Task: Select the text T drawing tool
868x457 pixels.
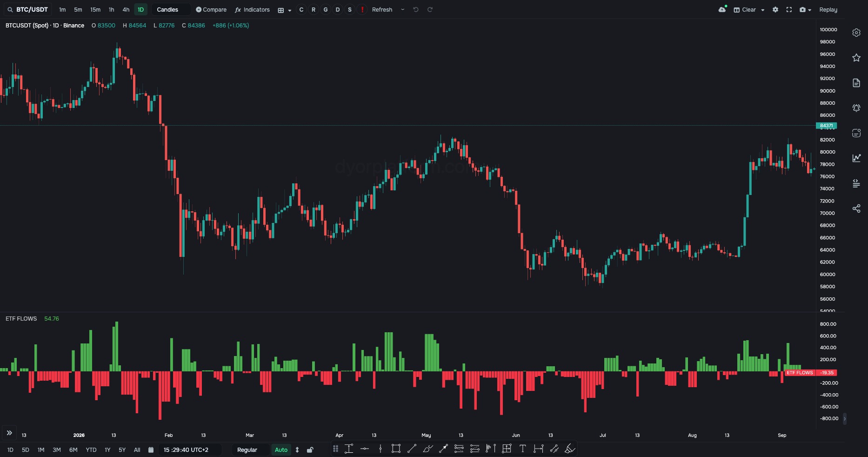Action: point(522,449)
